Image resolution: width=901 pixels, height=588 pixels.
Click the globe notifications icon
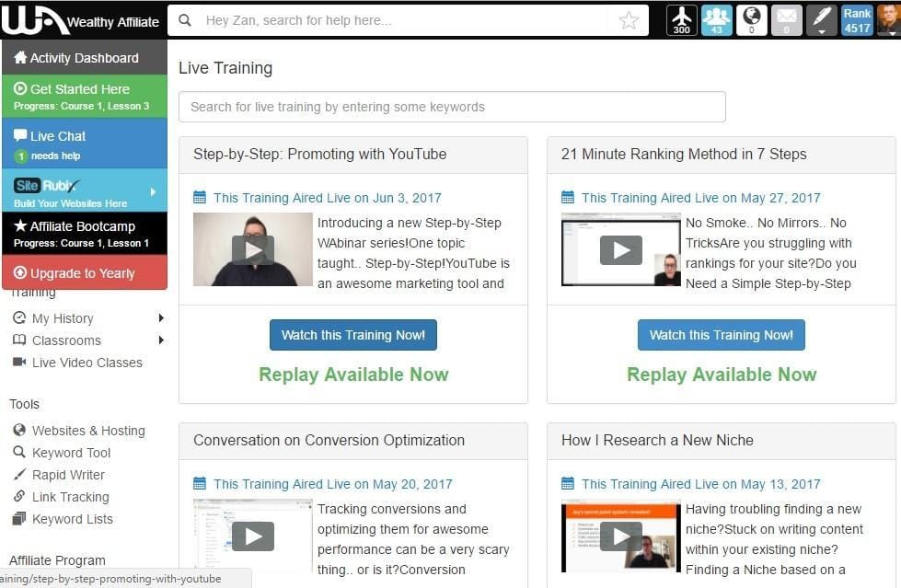click(751, 20)
